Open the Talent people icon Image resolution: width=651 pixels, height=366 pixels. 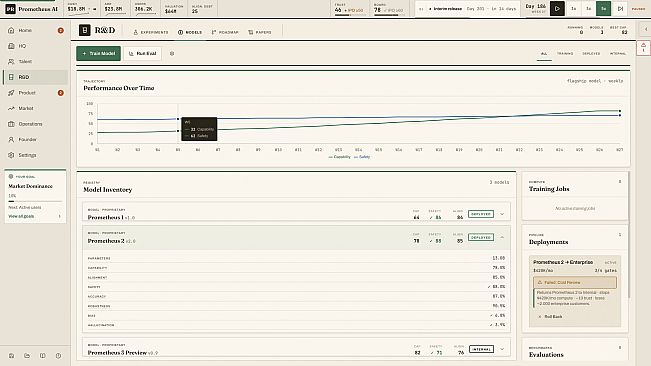coord(11,61)
